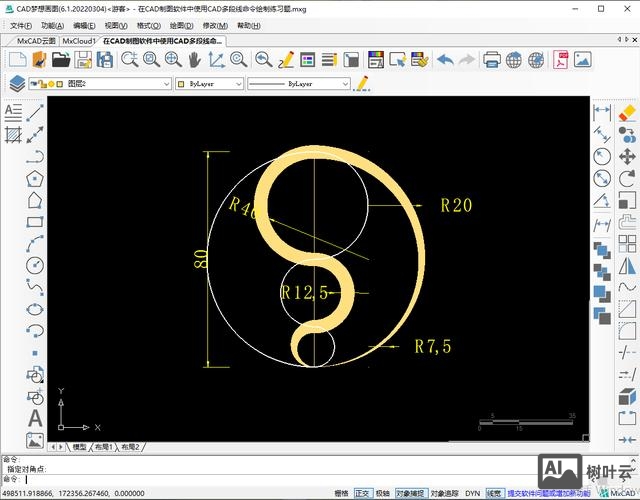Toggle 正交 ortho mode in status bar
The image size is (640, 500).
coord(362,493)
